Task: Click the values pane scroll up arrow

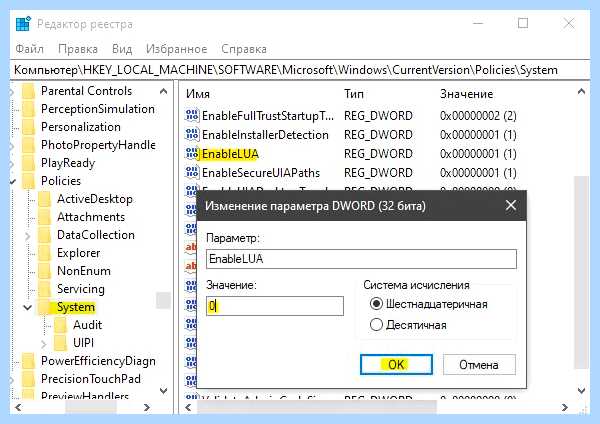Action: point(581,91)
